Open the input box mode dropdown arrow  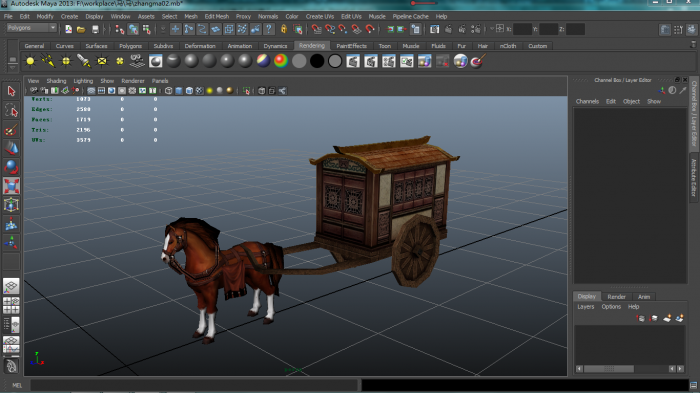492,29
